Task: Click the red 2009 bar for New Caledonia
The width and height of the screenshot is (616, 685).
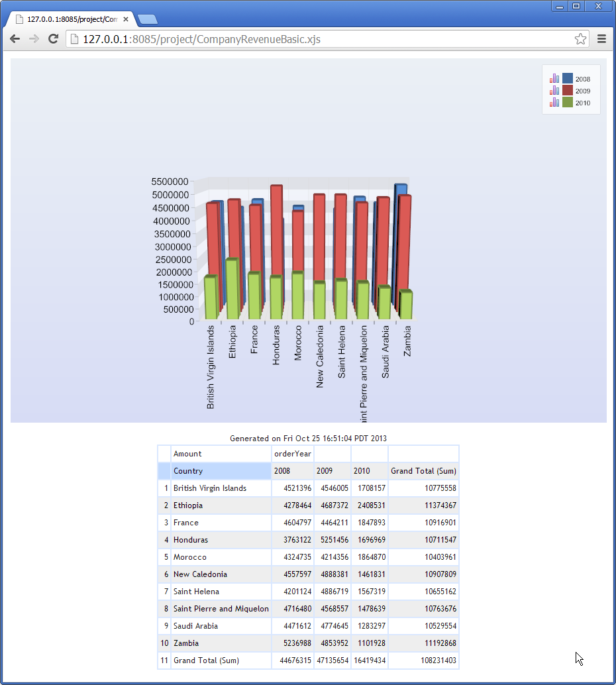Action: [x=319, y=236]
